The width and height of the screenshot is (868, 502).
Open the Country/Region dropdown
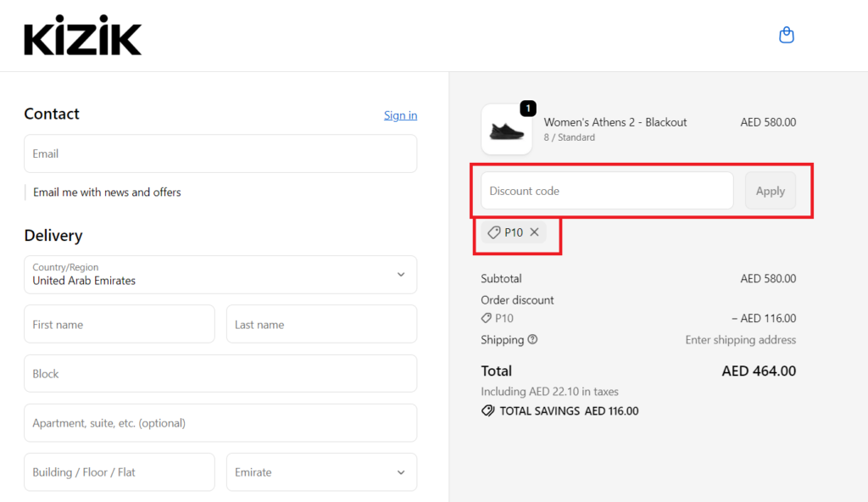coord(220,275)
